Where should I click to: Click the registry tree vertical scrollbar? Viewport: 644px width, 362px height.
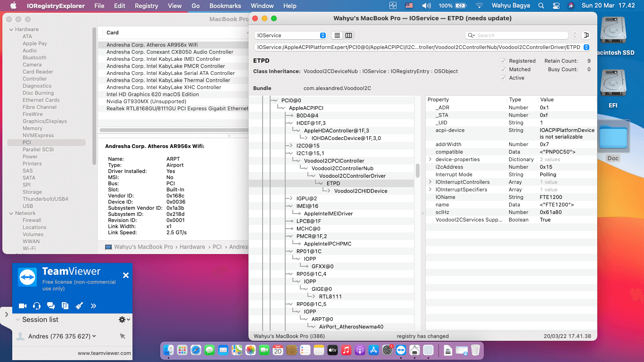(x=418, y=171)
